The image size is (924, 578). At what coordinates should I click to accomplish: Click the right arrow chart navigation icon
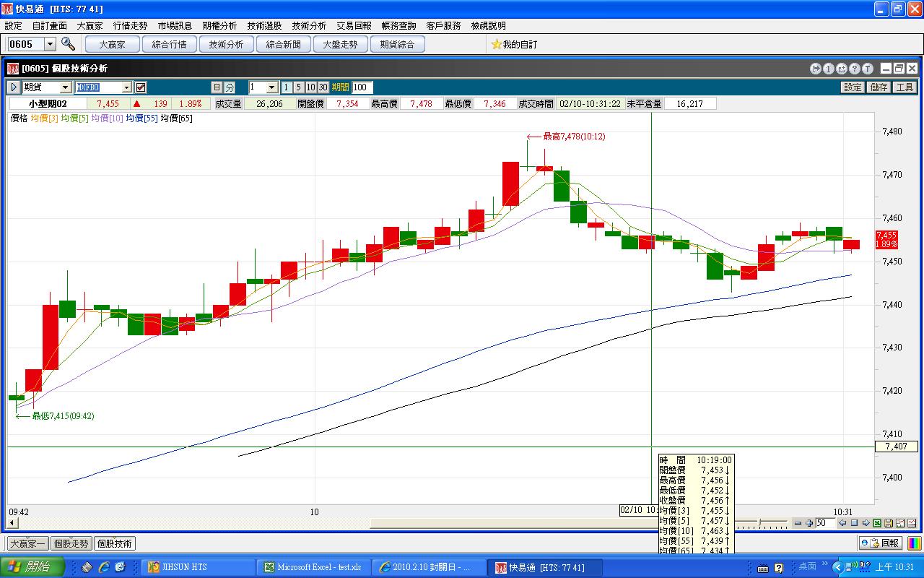click(866, 523)
